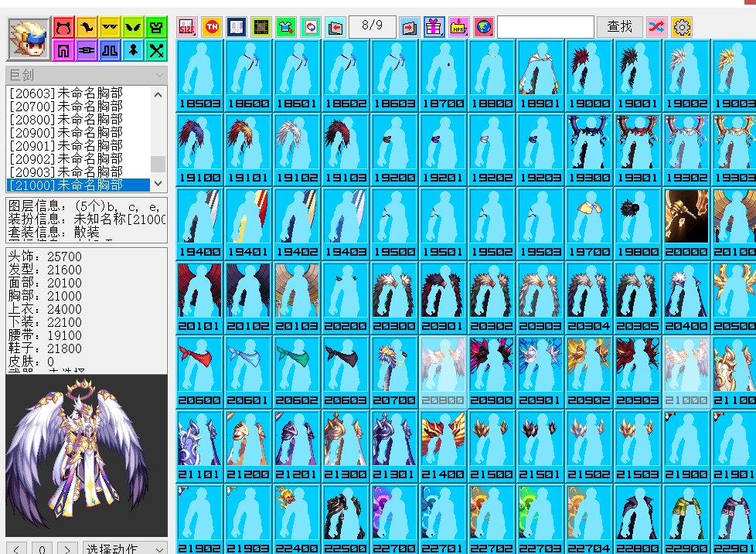Click the next frame arrow button
756x554 pixels.
68,548
